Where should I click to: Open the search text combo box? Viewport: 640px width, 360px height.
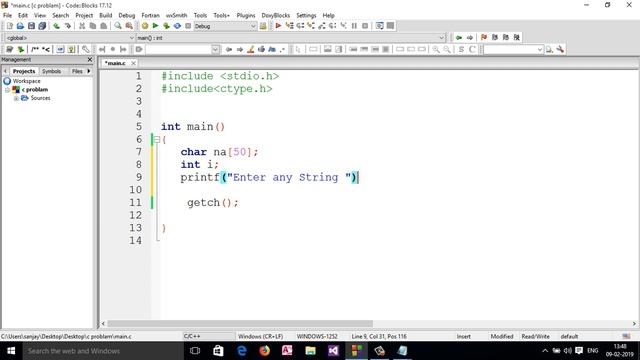pyautogui.click(x=183, y=49)
